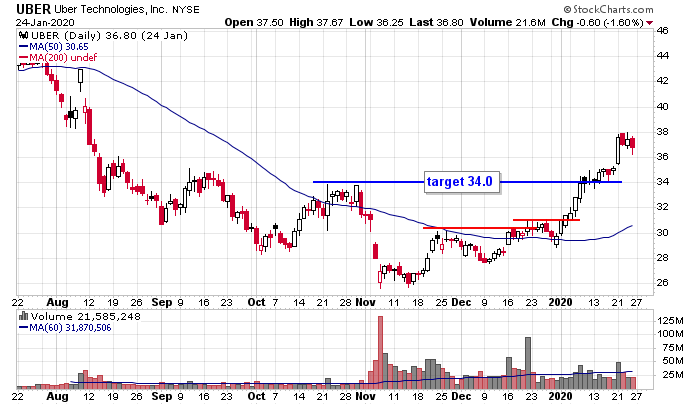Click the 26 price axis label
This screenshot has width=700, height=405.
tap(662, 283)
